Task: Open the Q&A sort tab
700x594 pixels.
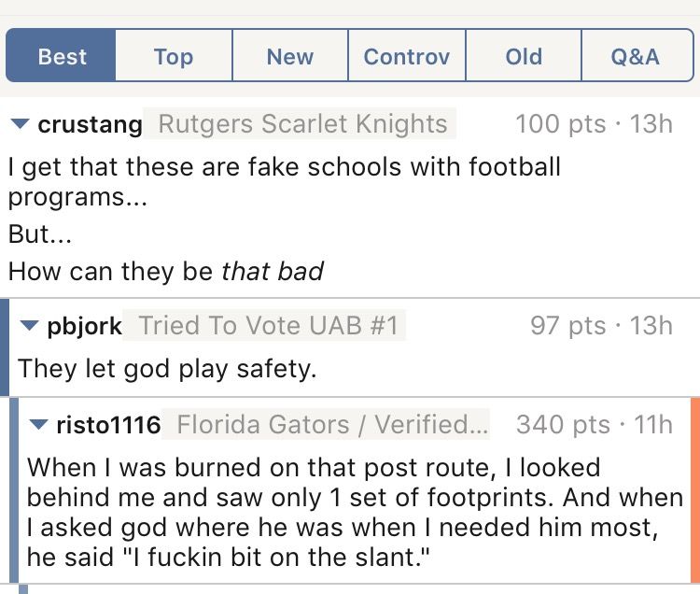Action: click(637, 55)
